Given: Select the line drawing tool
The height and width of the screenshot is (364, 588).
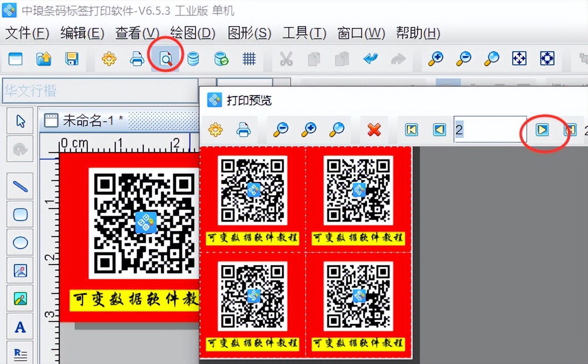Looking at the screenshot, I should [20, 186].
